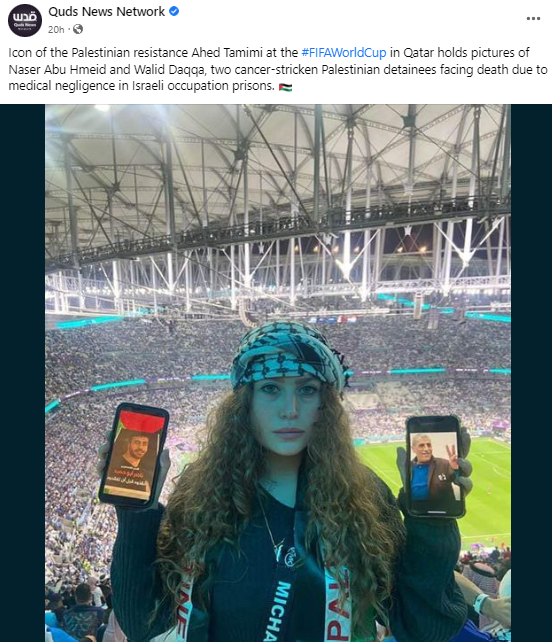
Task: Open the 20h timestamp link
Action: click(x=56, y=29)
